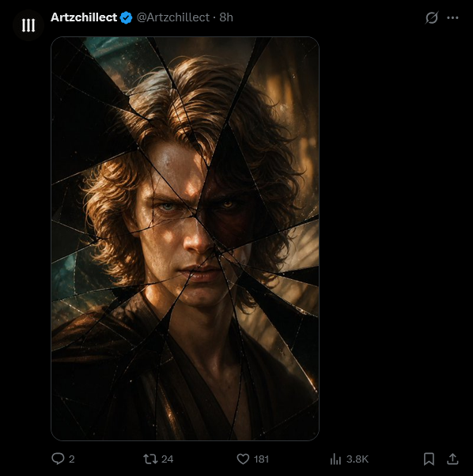
Task: Open post permalink via 8h timestamp
Action: click(x=226, y=17)
